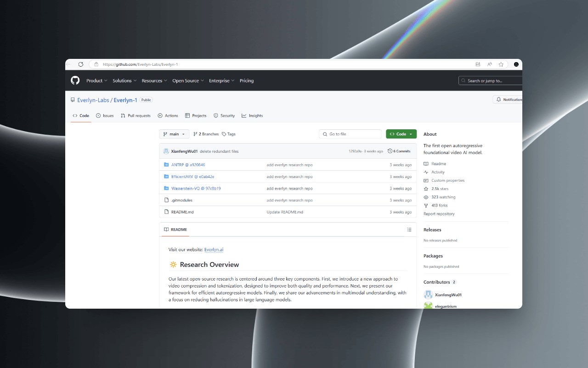Open the main branch selector dropdown

click(174, 134)
